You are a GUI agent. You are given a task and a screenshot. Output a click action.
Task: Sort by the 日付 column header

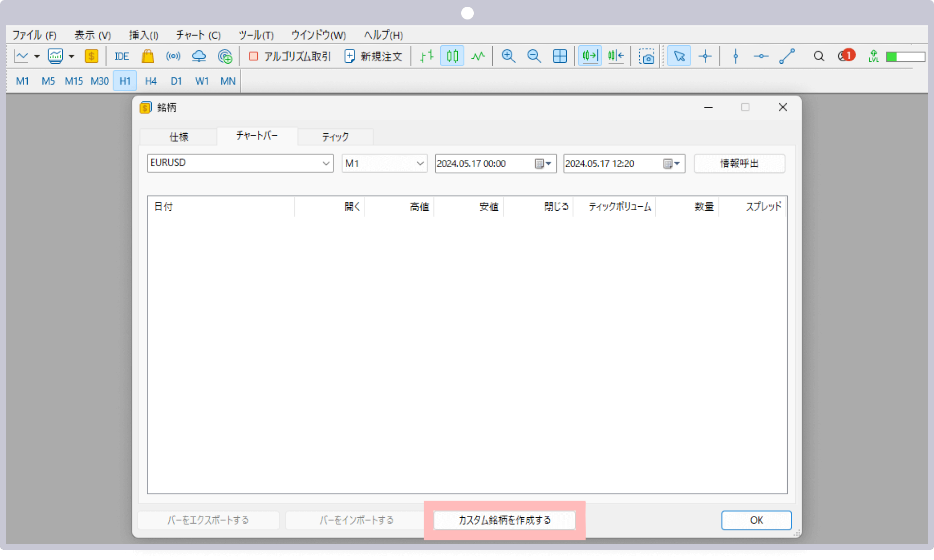pyautogui.click(x=221, y=207)
